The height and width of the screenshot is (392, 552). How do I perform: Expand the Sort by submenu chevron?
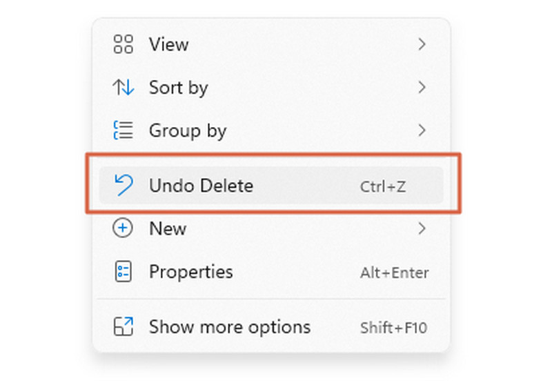(x=422, y=88)
